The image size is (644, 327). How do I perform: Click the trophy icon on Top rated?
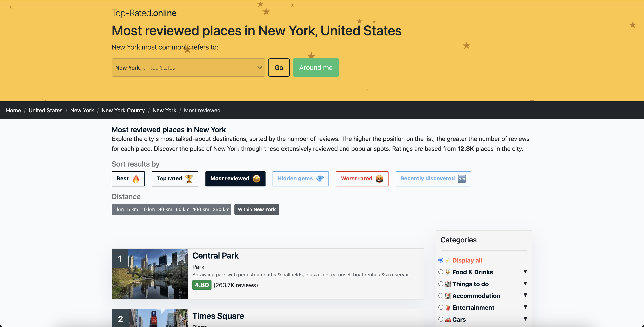point(189,179)
